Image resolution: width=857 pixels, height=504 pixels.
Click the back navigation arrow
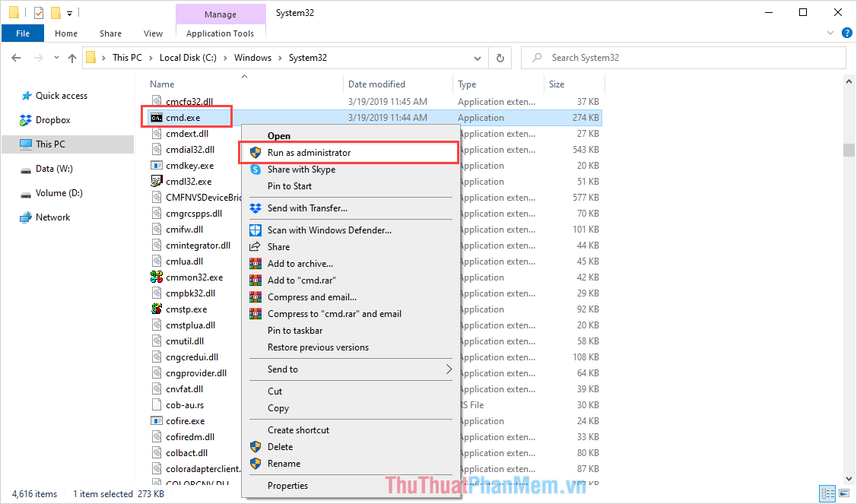15,57
